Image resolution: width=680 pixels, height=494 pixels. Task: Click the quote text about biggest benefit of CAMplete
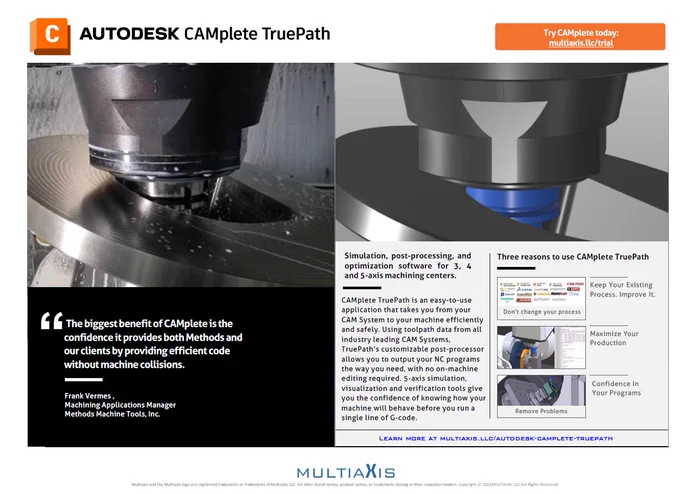[x=153, y=344]
